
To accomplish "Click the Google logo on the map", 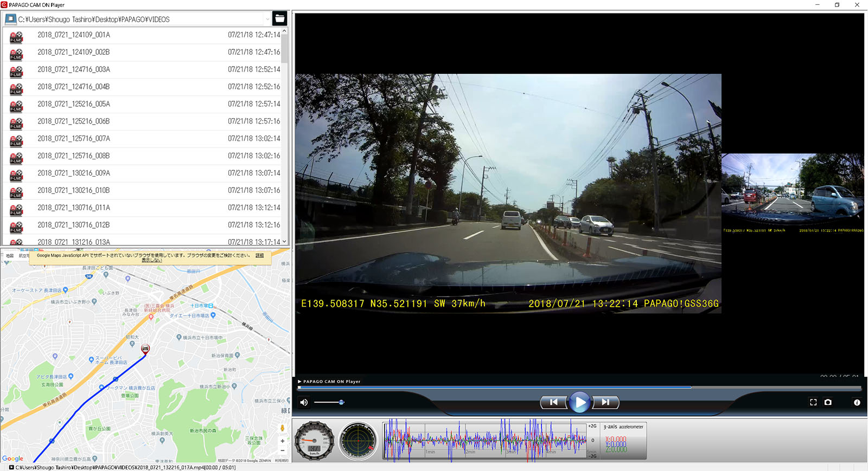I will [x=13, y=459].
